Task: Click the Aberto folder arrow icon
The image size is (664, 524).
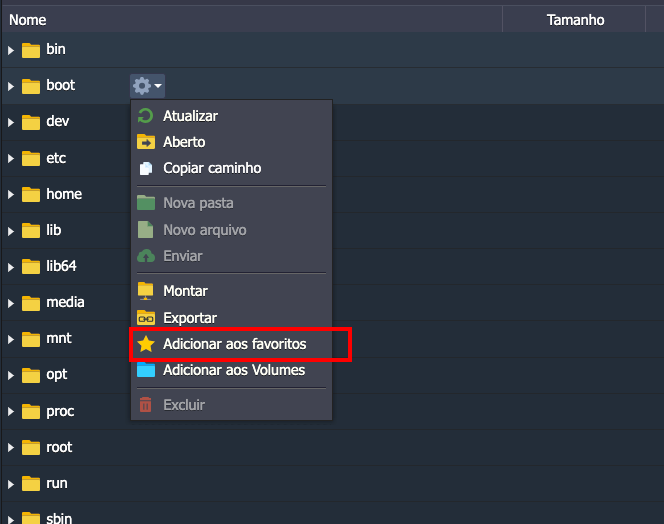Action: coord(146,142)
